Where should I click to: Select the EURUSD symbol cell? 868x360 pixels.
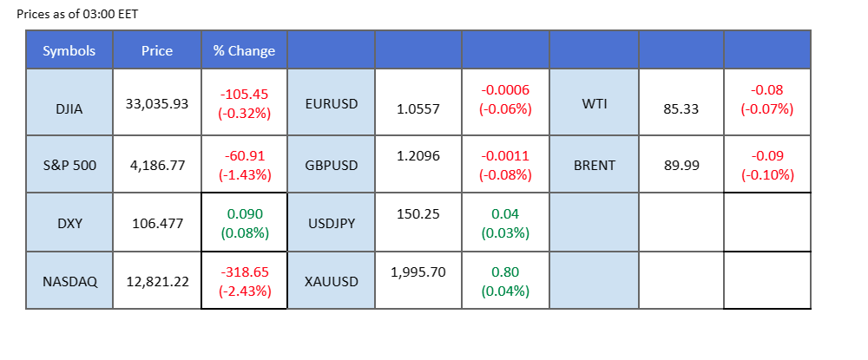click(330, 103)
